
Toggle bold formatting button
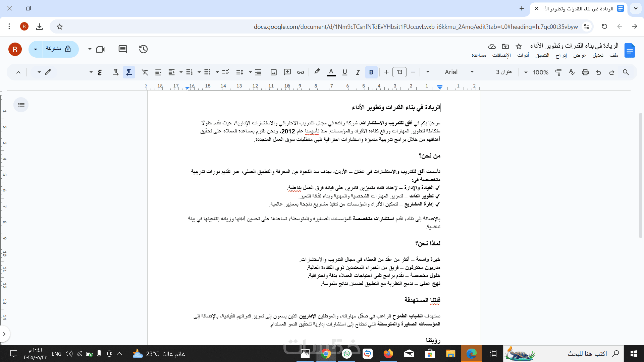point(371,72)
